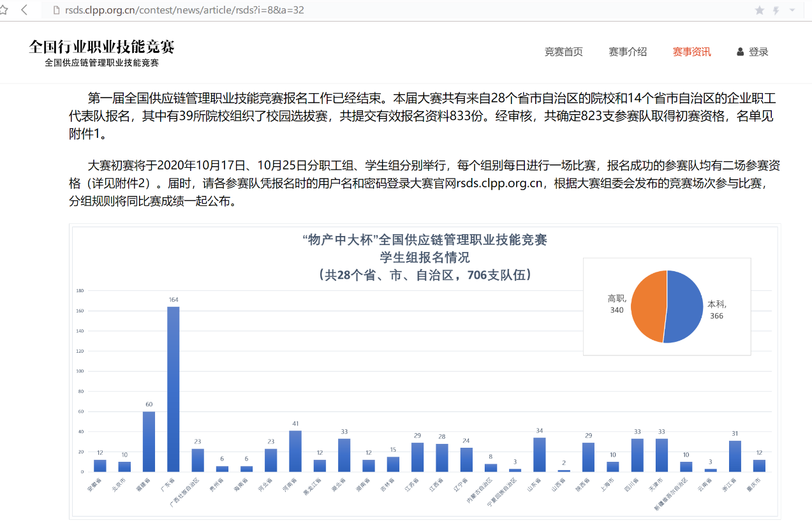Click the 登录 login link

coord(758,52)
